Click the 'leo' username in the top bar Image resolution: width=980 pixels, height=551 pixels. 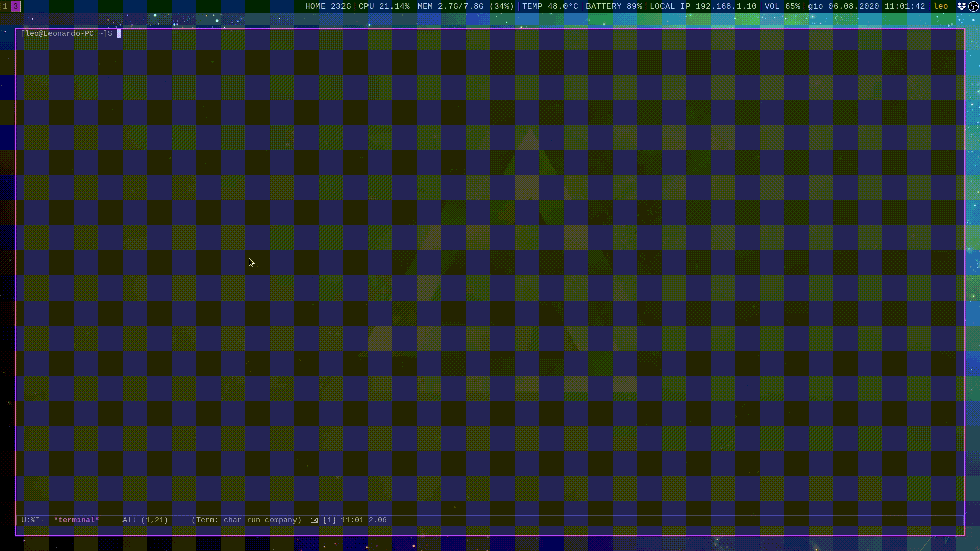pos(941,7)
